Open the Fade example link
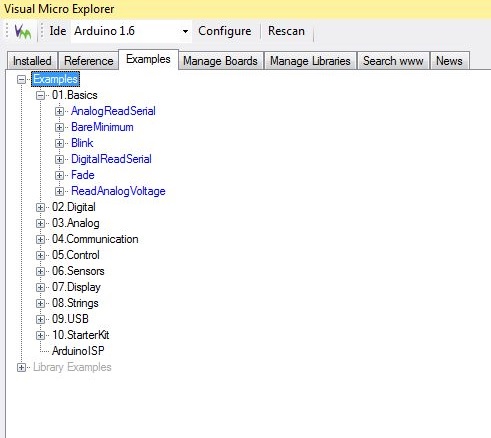Screen dimensions: 491x438 (x=83, y=175)
